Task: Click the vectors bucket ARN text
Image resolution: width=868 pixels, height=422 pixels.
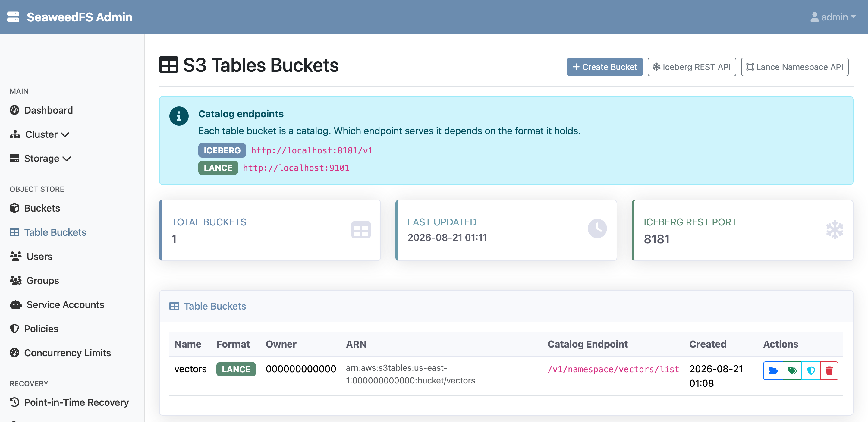Action: pos(410,374)
